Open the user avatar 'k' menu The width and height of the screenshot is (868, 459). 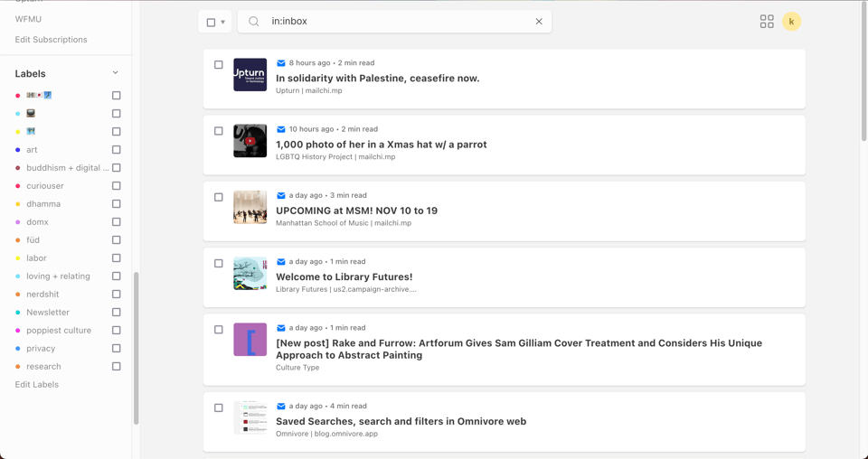[792, 22]
